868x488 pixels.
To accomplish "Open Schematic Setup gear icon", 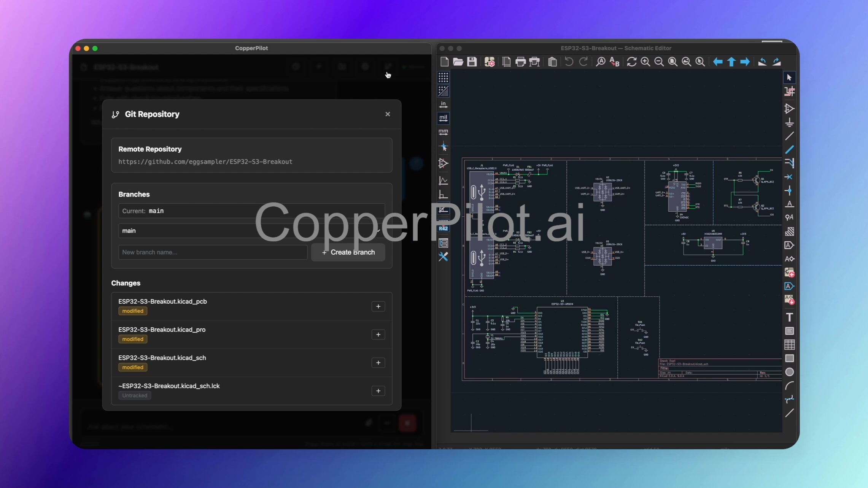I will click(x=490, y=62).
